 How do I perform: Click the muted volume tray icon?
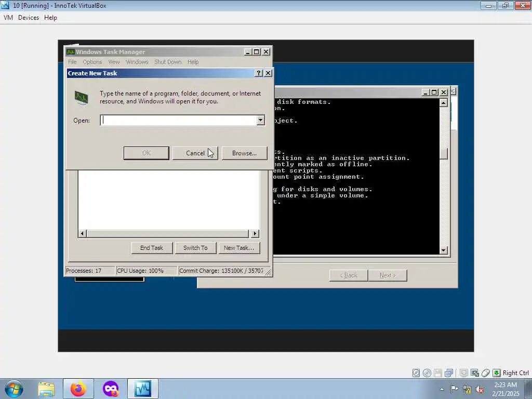click(x=480, y=390)
